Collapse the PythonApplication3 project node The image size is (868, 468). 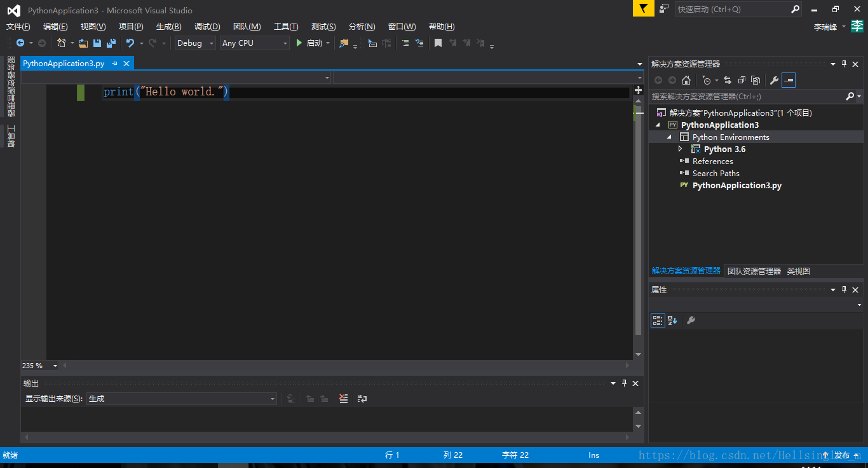pos(658,125)
